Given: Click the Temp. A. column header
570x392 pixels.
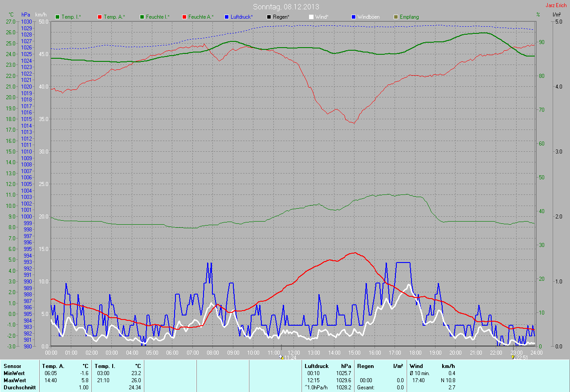Looking at the screenshot, I should [x=53, y=366].
